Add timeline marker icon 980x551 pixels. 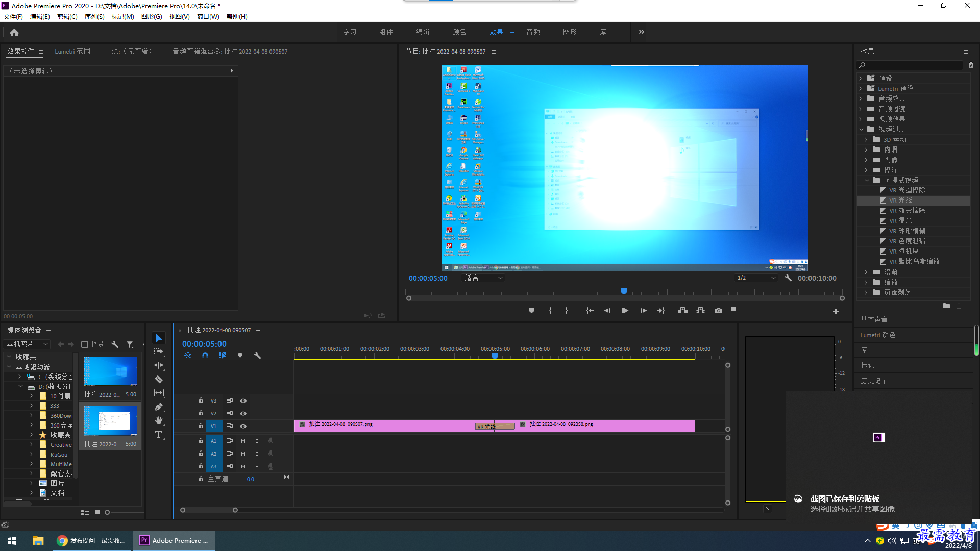[x=240, y=355]
